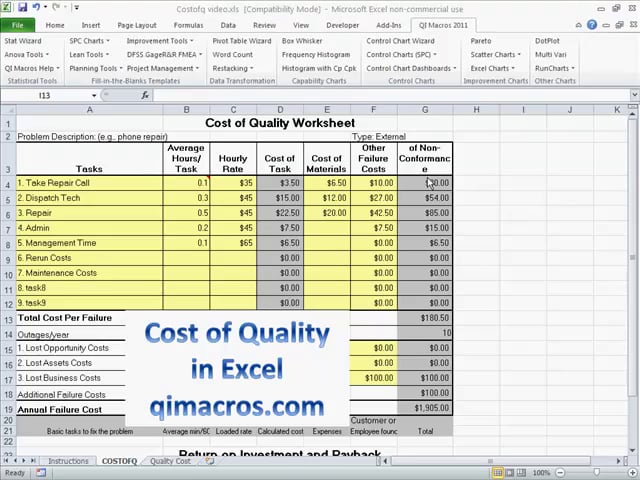Click the macro record icon in status bar

pos(40,473)
